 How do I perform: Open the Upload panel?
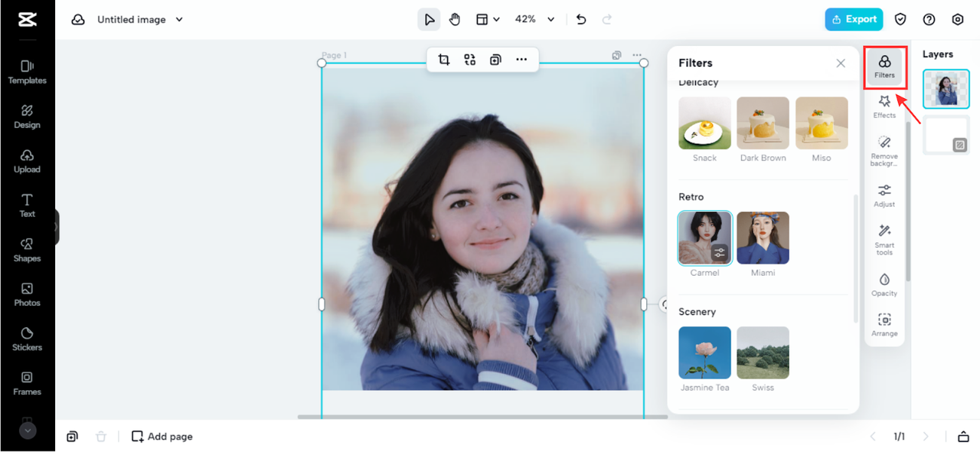[28, 161]
